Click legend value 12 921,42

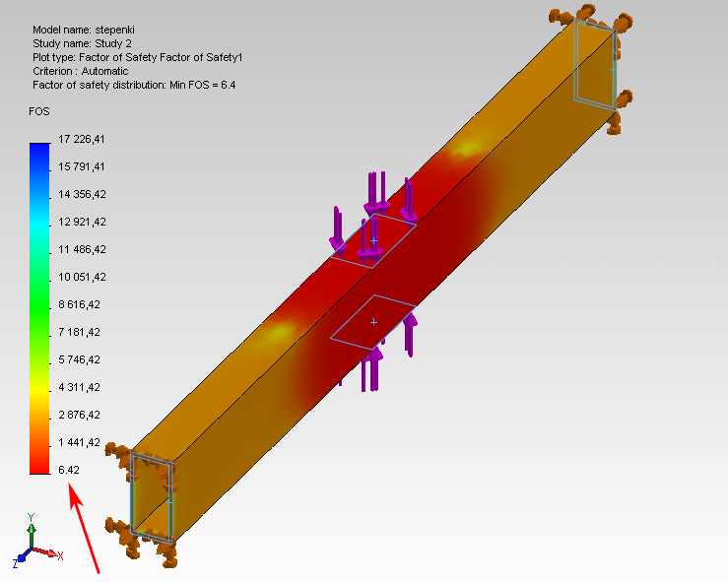click(82, 222)
